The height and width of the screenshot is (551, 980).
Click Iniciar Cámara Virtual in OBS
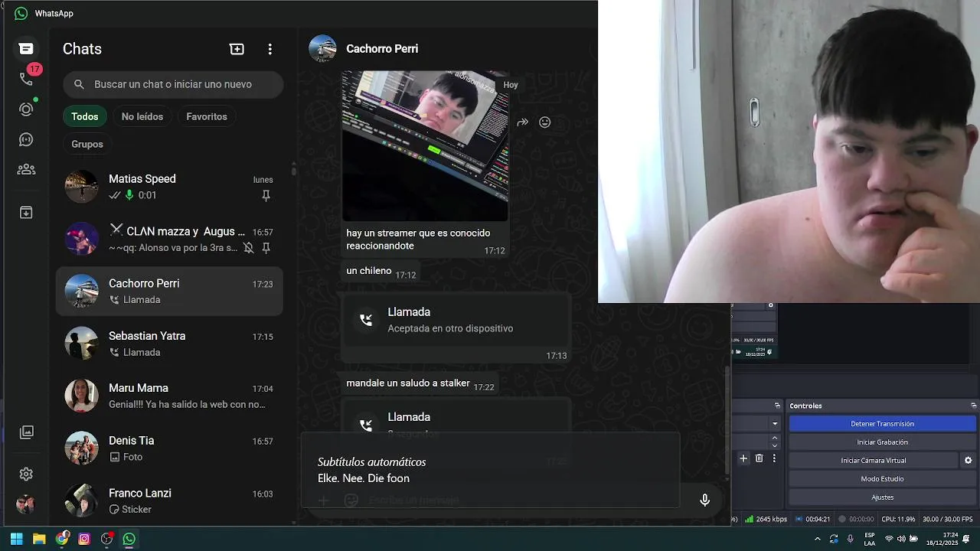pyautogui.click(x=873, y=460)
